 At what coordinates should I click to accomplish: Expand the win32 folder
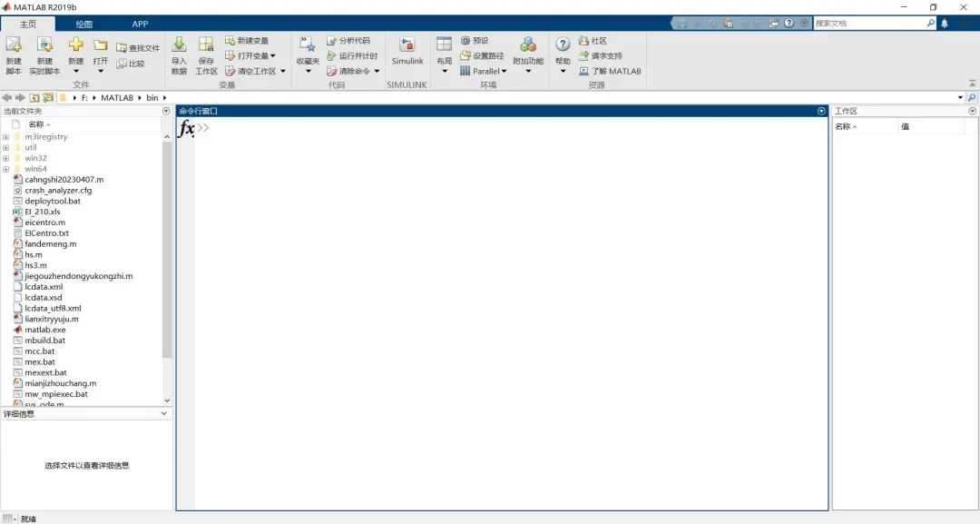[5, 158]
